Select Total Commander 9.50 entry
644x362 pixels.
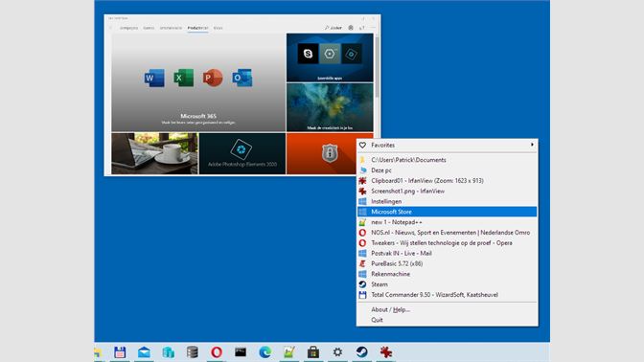point(447,295)
